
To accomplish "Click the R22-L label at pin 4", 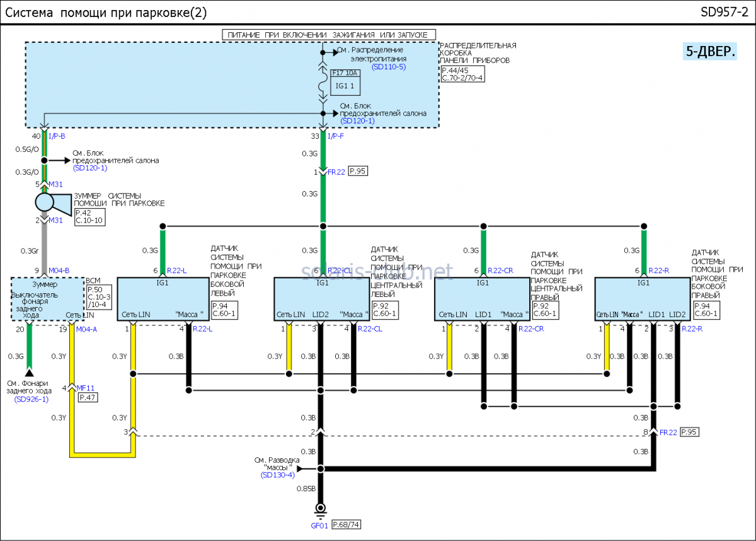I will [203, 329].
